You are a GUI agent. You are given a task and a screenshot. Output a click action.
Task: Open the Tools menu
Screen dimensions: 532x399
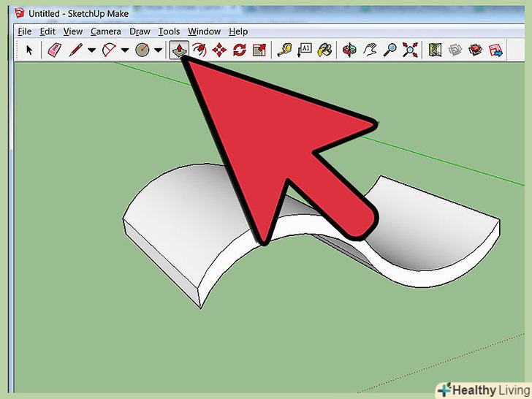coord(169,31)
